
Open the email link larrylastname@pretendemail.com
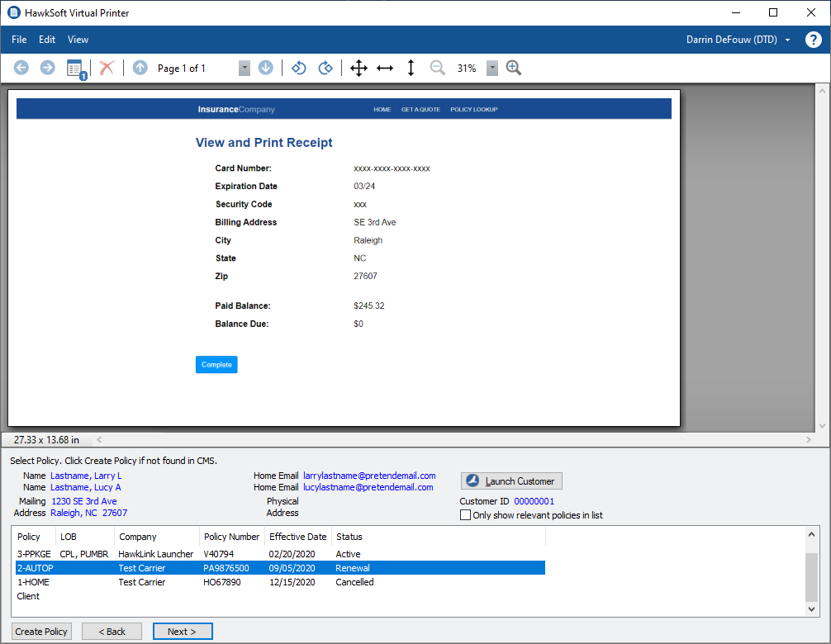[x=369, y=475]
